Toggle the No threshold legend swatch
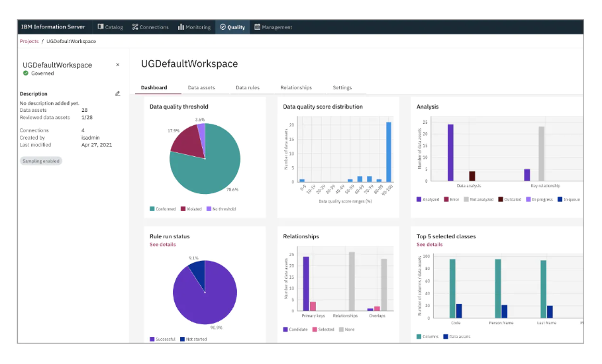The image size is (602, 364). click(209, 209)
